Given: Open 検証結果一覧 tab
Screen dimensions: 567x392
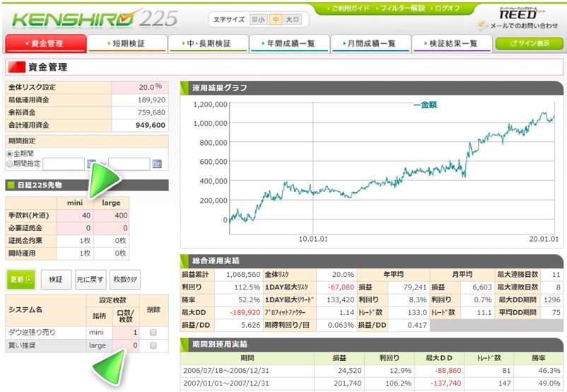Looking at the screenshot, I should pyautogui.click(x=452, y=44).
